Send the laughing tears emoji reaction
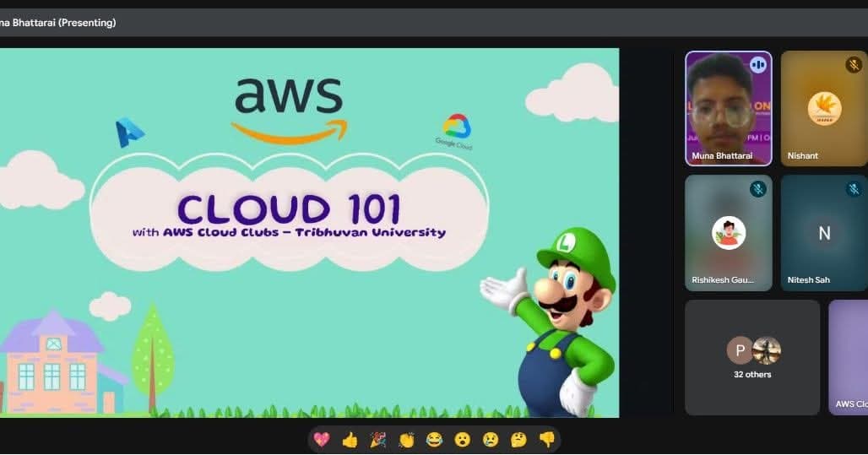 coord(434,439)
